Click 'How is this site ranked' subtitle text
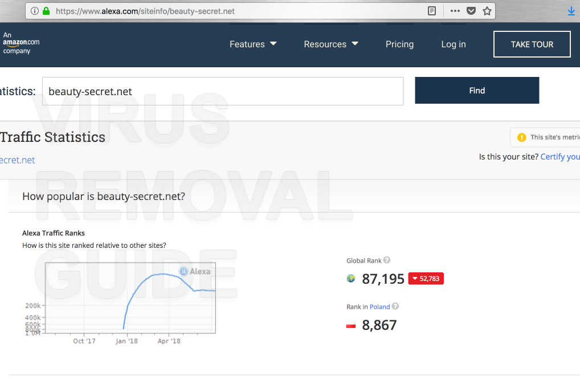This screenshot has width=580, height=392. pyautogui.click(x=94, y=246)
